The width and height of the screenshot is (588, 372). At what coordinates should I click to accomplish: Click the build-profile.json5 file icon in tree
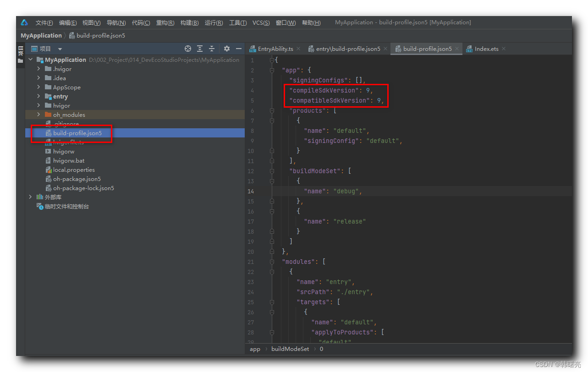(x=48, y=133)
